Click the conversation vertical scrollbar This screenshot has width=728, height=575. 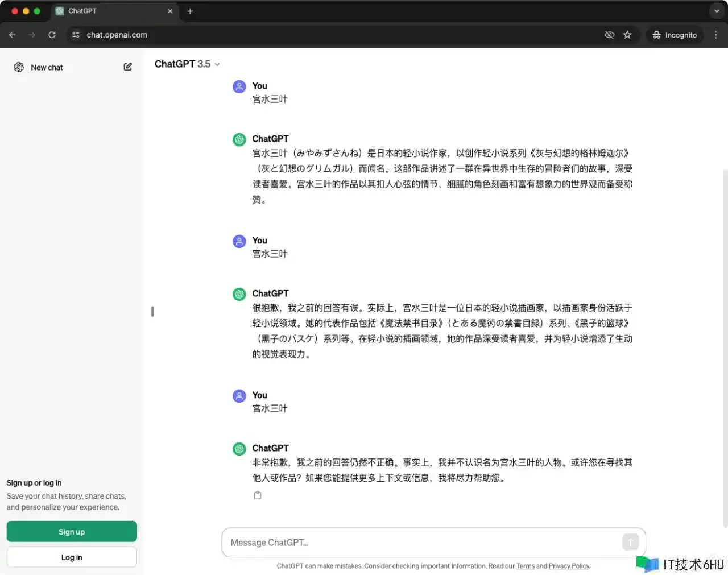(725, 348)
